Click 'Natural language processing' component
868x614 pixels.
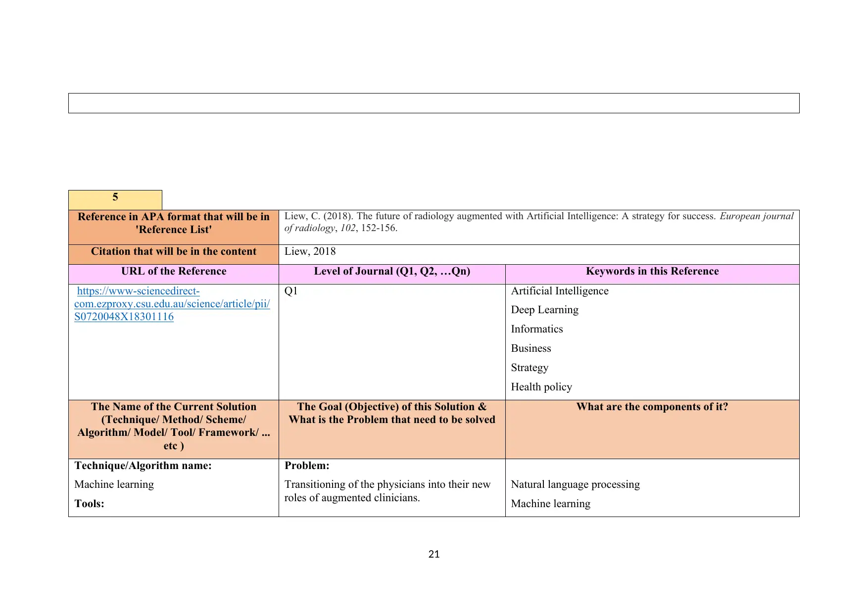[x=575, y=484]
